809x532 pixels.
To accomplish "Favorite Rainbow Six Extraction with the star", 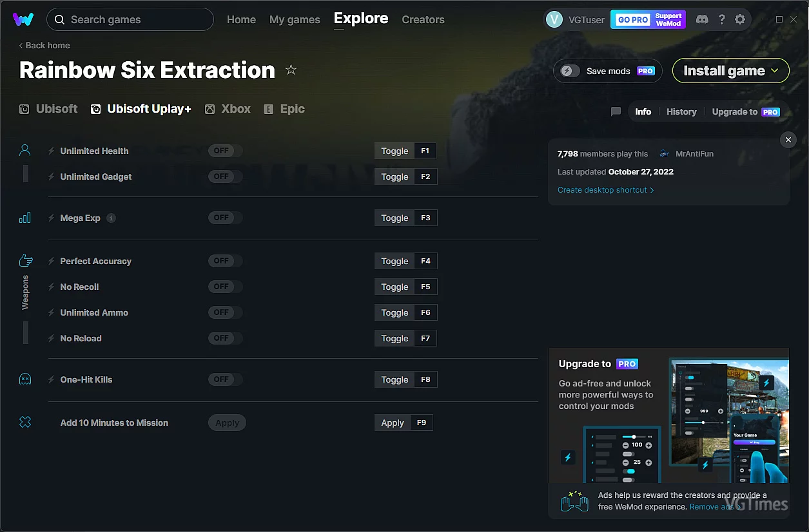I will (x=291, y=70).
